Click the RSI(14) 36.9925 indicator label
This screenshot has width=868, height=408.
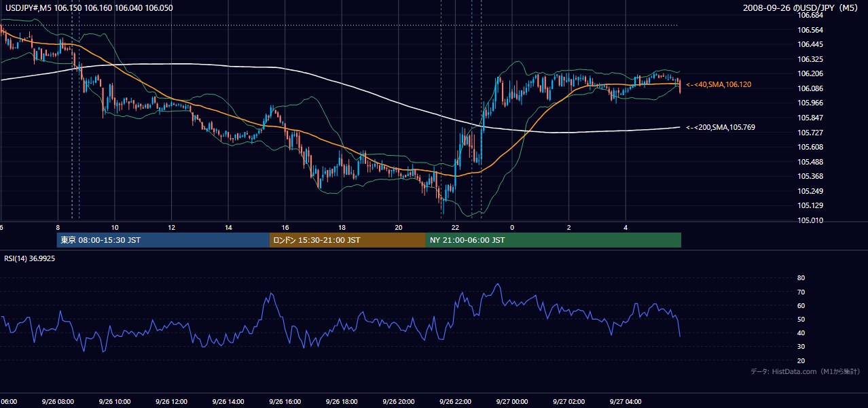(x=30, y=258)
